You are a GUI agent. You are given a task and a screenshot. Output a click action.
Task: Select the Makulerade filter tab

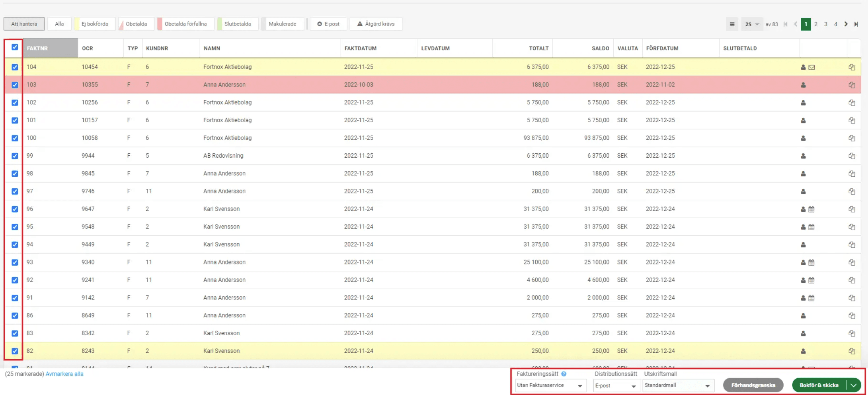tap(283, 24)
